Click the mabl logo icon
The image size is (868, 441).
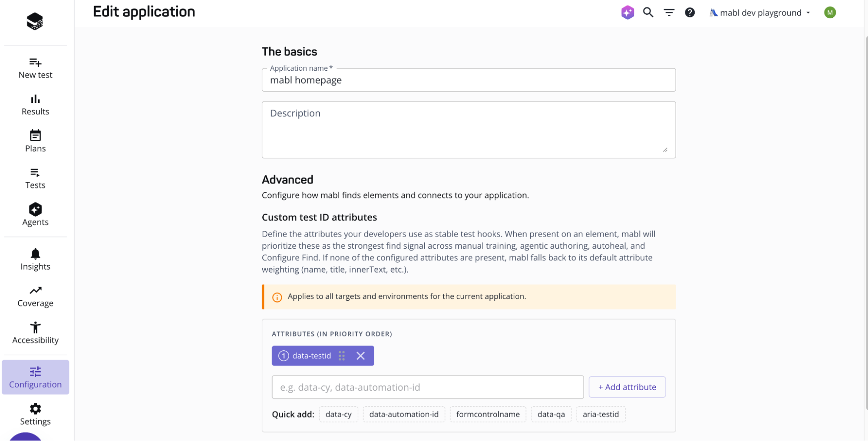coord(35,21)
